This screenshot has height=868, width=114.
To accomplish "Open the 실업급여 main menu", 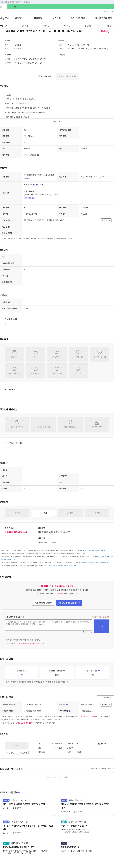I will coord(57,18).
